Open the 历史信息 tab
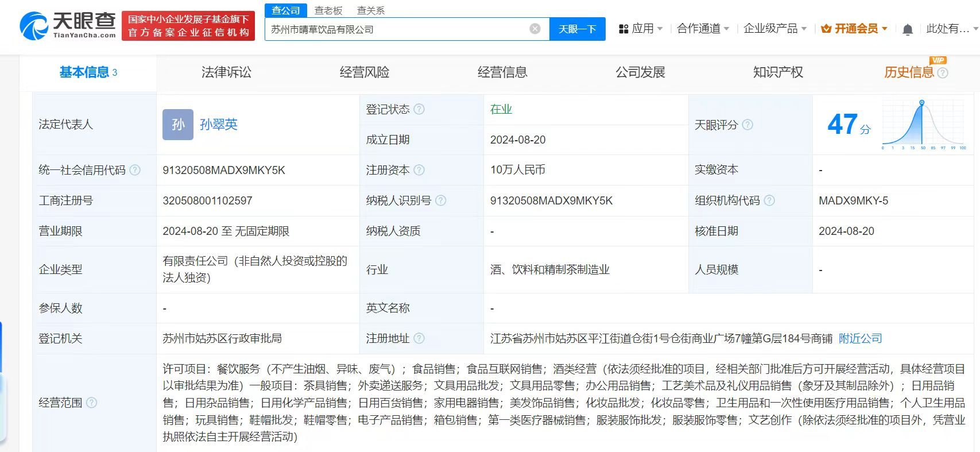The image size is (980, 452). [909, 72]
